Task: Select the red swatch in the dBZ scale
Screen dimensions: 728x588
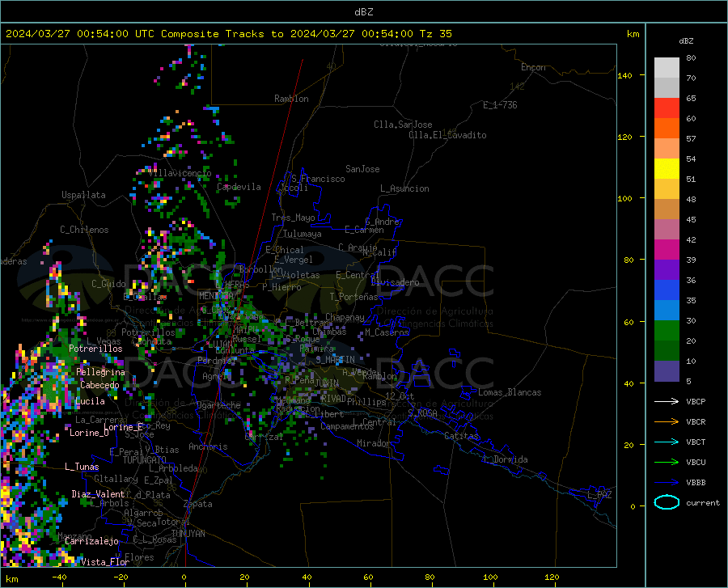Action: click(x=667, y=108)
